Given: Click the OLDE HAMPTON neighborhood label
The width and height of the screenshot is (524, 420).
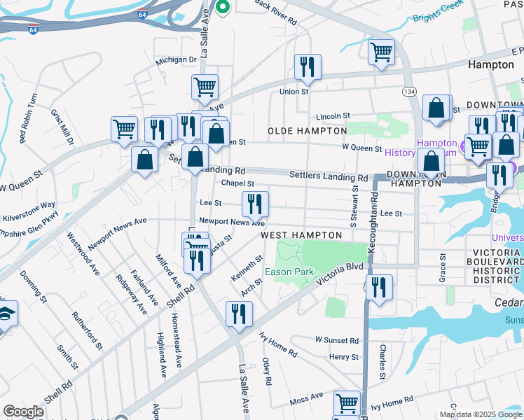Looking at the screenshot, I should [308, 131].
